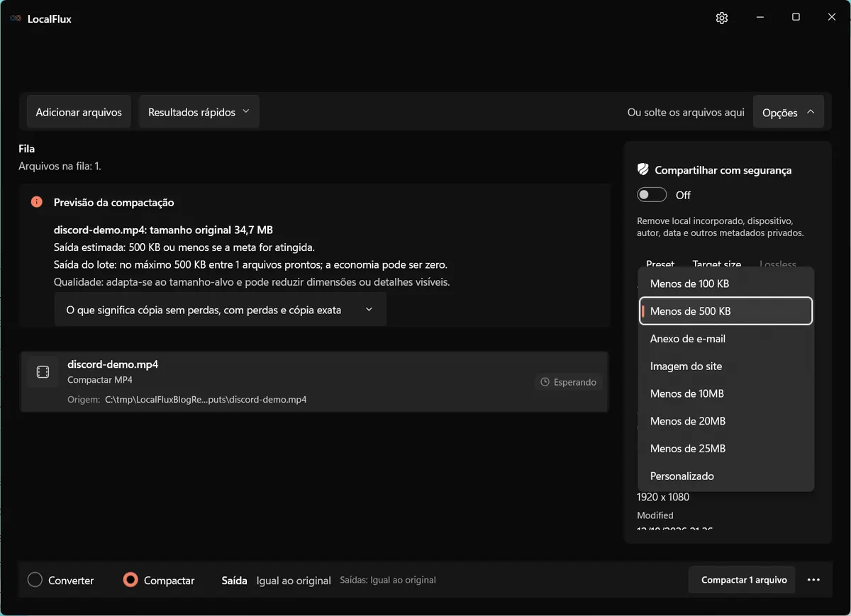Select the discord-demo.mp4 queue item
Image resolution: width=851 pixels, height=616 pixels.
[314, 382]
